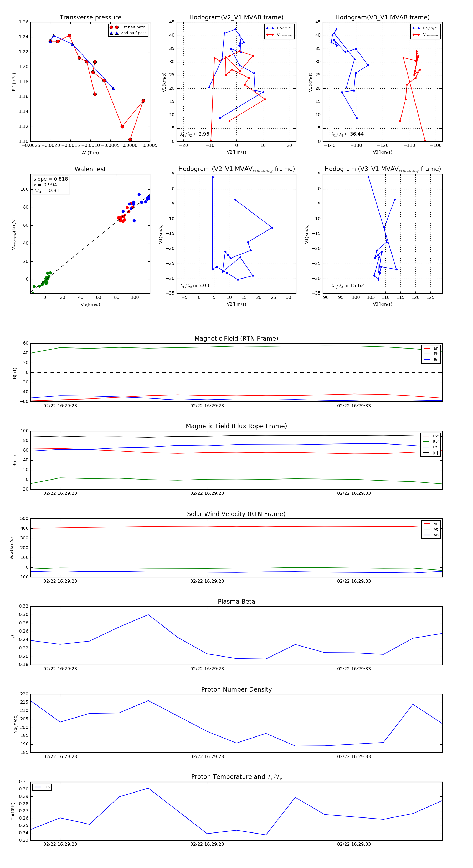Click the 'M_A = 0.81' text

[x=47, y=191]
